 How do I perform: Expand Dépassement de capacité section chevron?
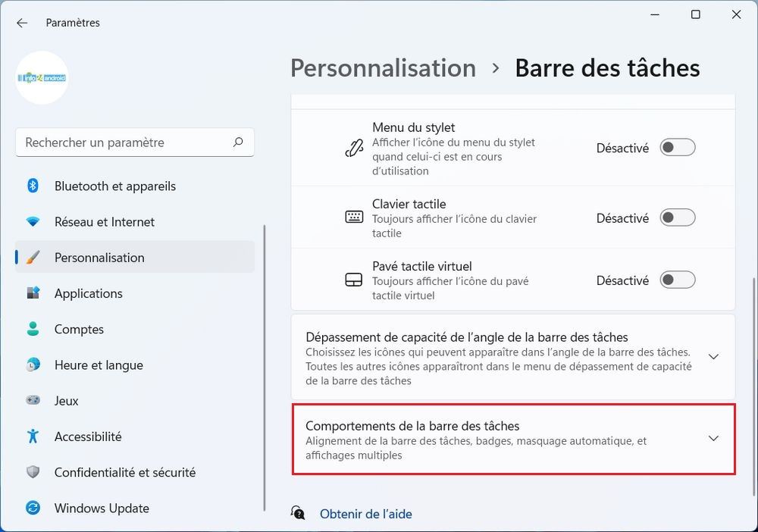coord(713,356)
